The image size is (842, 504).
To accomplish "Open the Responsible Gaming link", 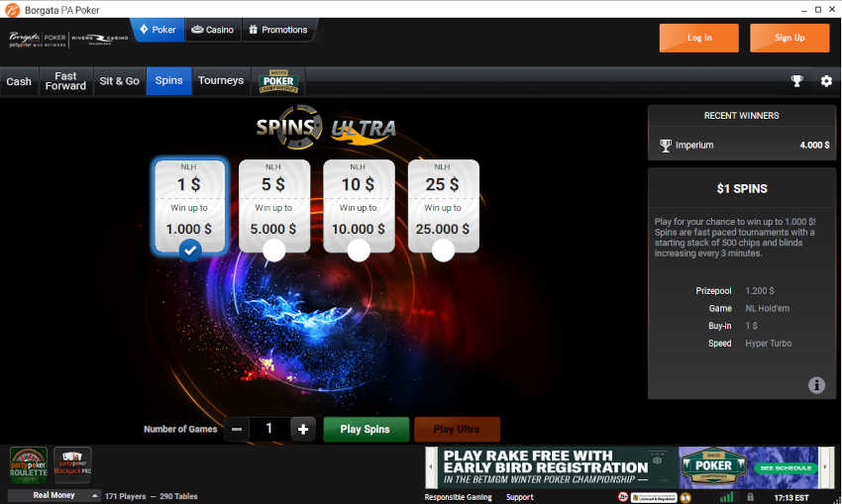I will coord(458,497).
